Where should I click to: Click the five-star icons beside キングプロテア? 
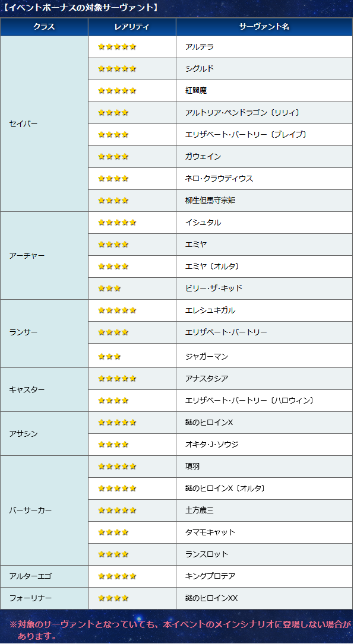(117, 576)
